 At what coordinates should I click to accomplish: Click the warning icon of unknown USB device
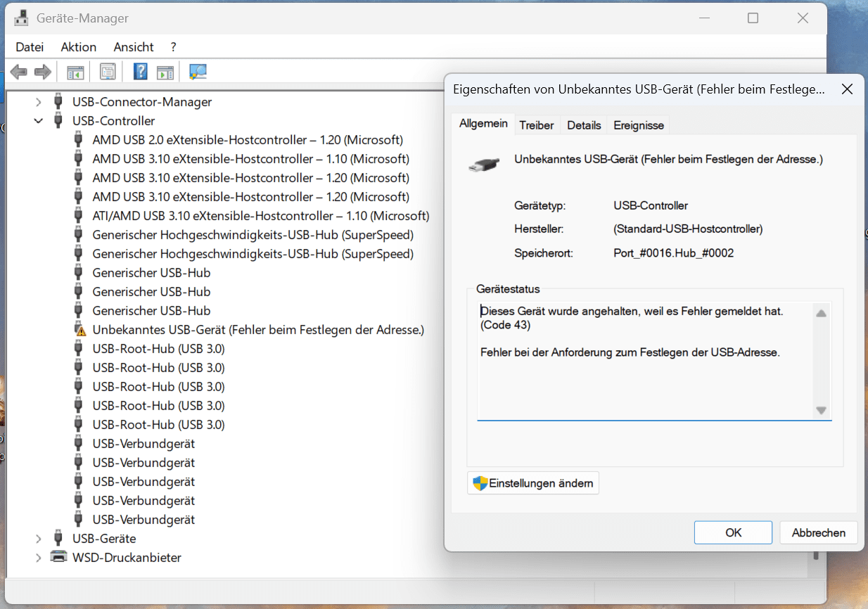tap(79, 330)
